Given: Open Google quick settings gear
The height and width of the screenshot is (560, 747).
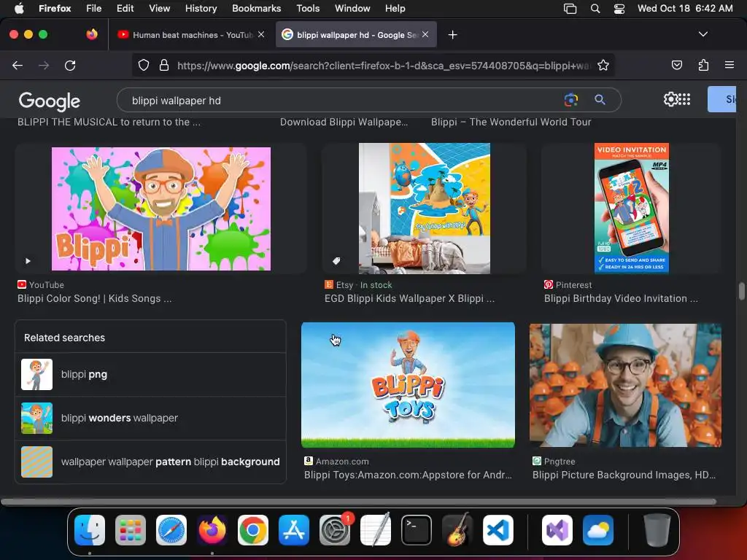Looking at the screenshot, I should (670, 99).
